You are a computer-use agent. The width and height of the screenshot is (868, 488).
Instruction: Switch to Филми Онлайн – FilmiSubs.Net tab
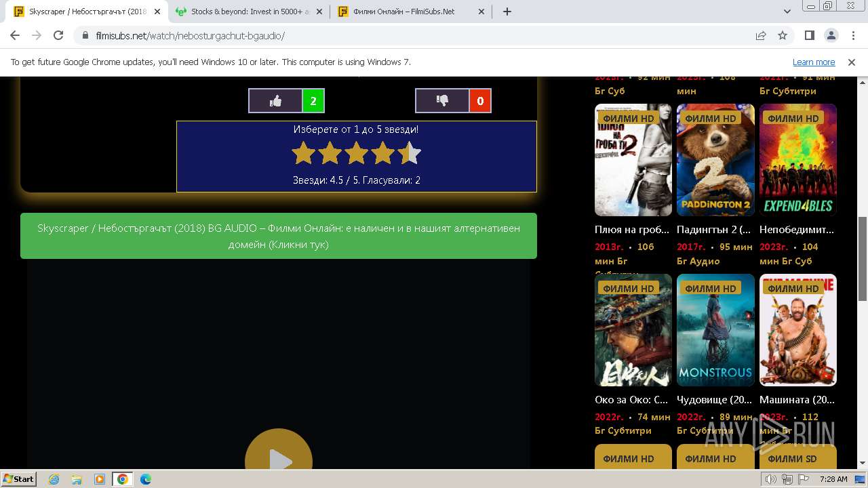(x=404, y=12)
